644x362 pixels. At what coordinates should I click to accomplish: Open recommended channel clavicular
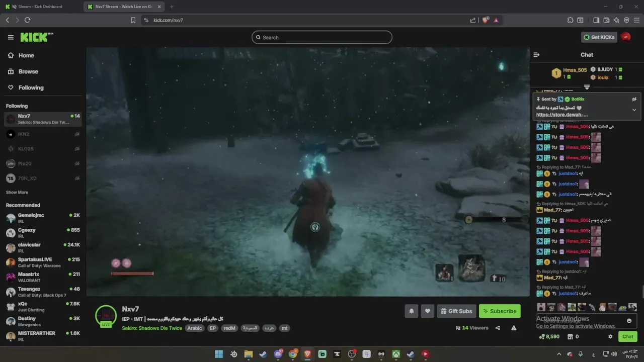coord(43,247)
